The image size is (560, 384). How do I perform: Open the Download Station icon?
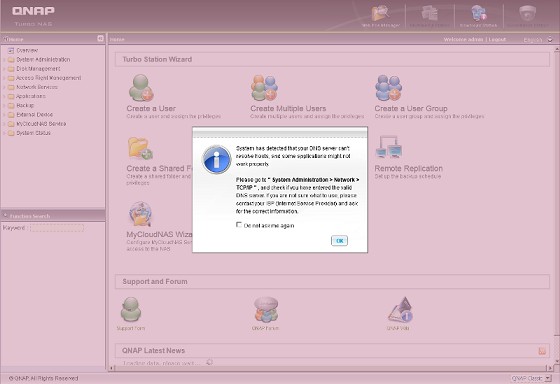[x=478, y=14]
